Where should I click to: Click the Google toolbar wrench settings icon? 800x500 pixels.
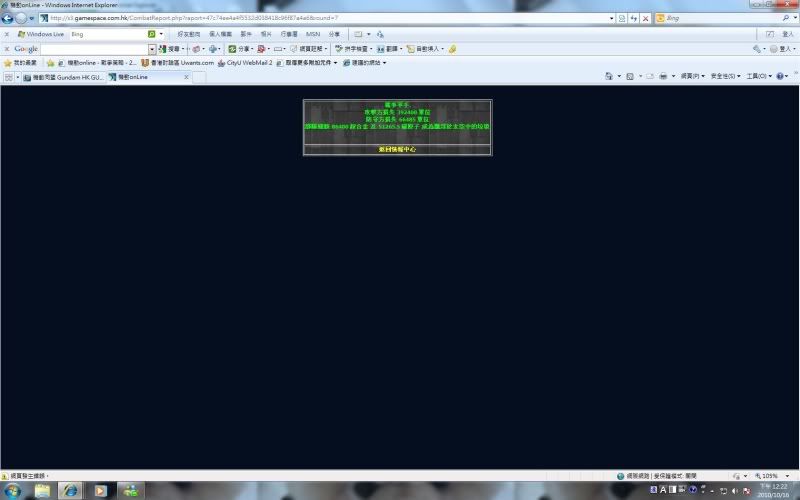(x=757, y=48)
